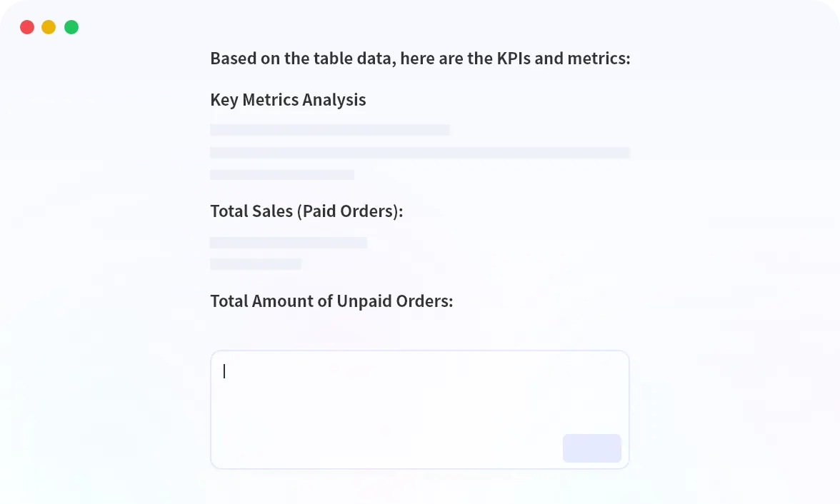840x504 pixels.
Task: Click the word "Analysis" in Key Metrics heading
Action: [334, 100]
